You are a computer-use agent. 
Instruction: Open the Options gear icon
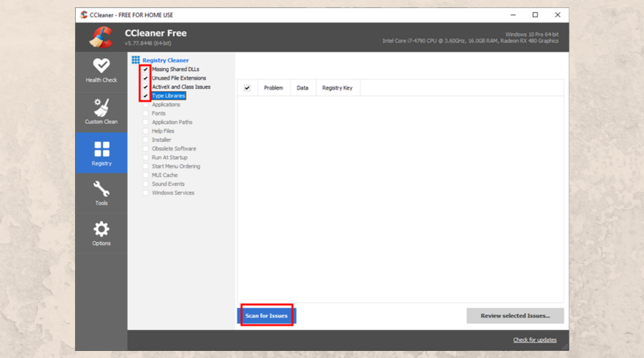point(102,229)
